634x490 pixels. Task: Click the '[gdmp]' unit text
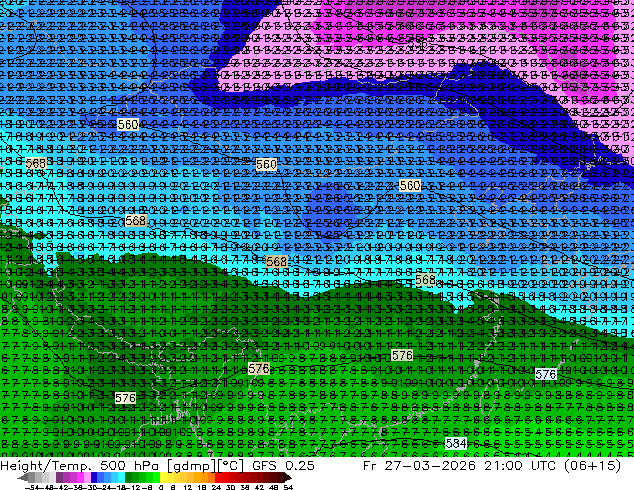tap(190, 466)
